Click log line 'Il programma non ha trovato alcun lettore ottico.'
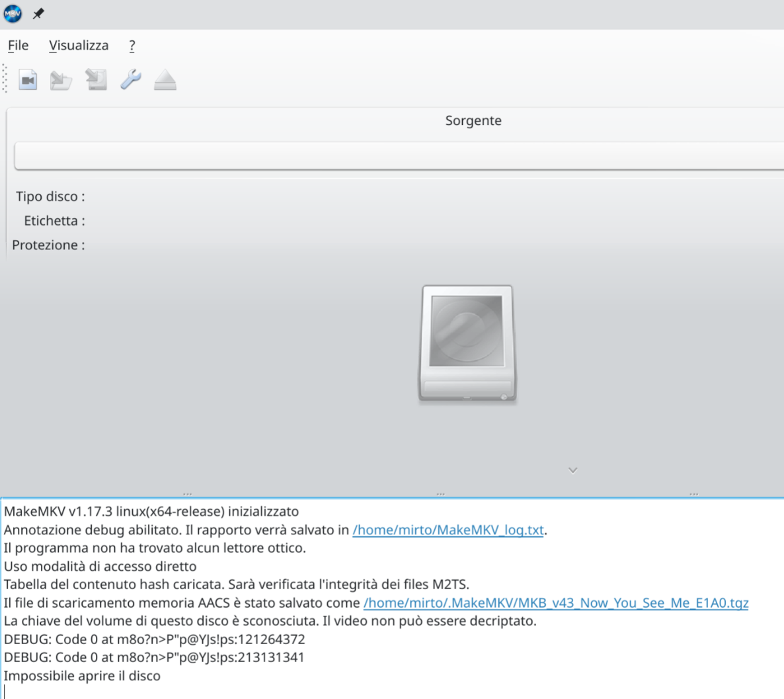 (155, 548)
